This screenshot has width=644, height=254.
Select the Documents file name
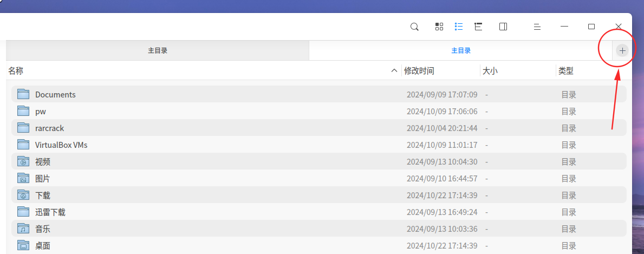55,95
